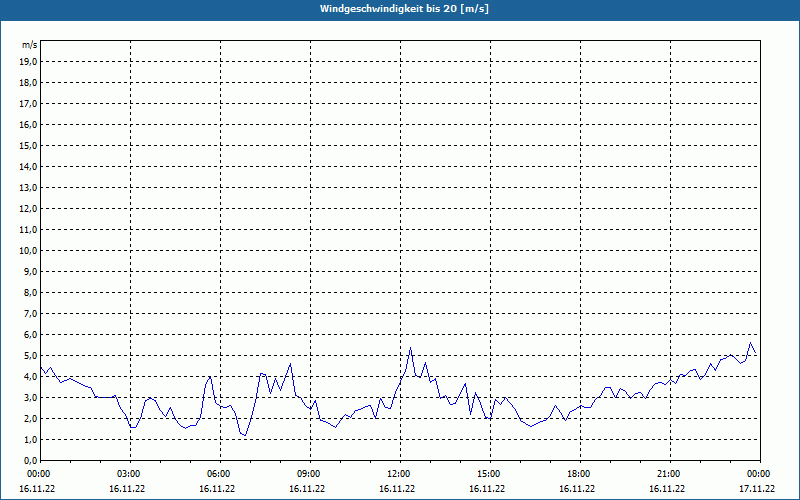The width and height of the screenshot is (800, 500).
Task: Click the 'm/s' unit label on the y-axis
Action: 30,45
